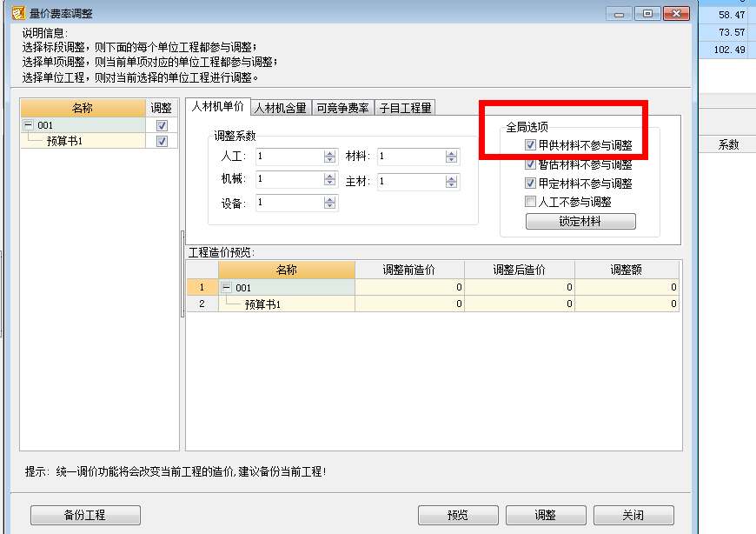The height and width of the screenshot is (534, 756).
Task: Click the 调整前造价 cell of row 001
Action: tap(409, 288)
